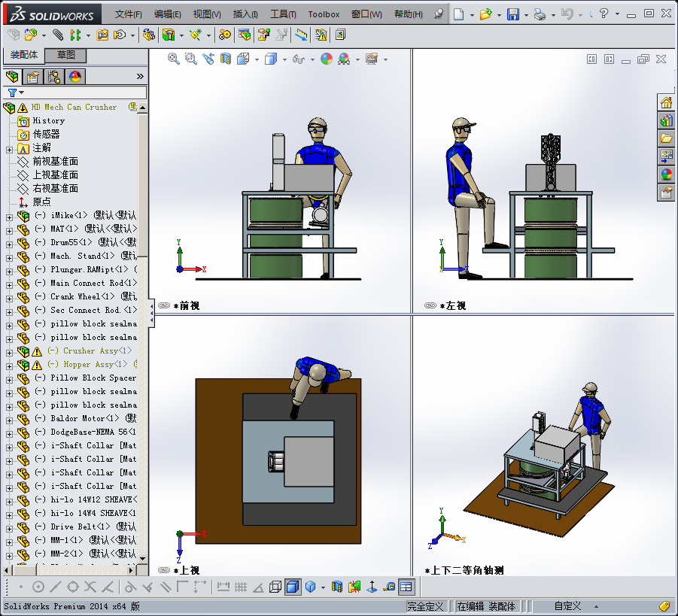678x616 pixels.
Task: Click the 自定义 units status button
Action: click(x=567, y=606)
